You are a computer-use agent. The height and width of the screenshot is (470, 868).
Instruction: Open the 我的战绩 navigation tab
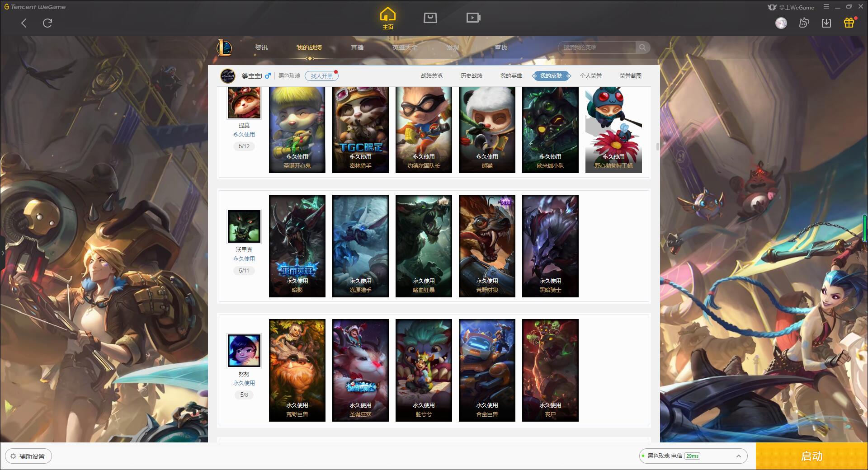pos(309,47)
